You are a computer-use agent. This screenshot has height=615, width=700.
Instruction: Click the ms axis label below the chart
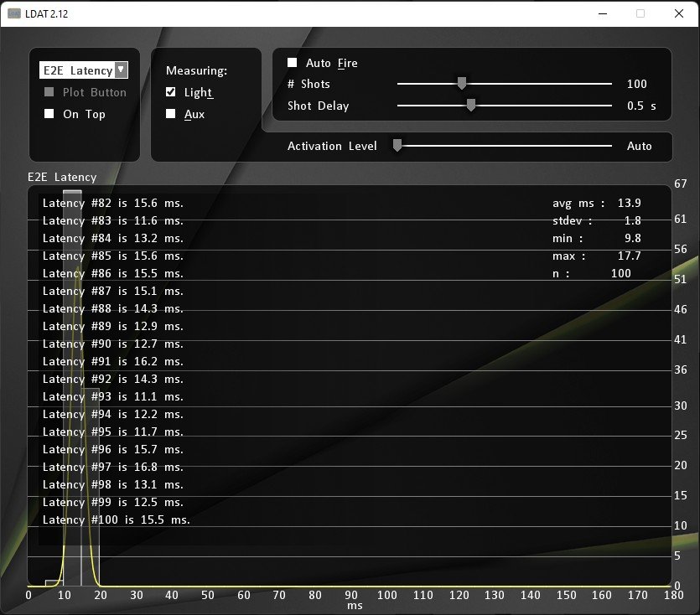point(355,604)
